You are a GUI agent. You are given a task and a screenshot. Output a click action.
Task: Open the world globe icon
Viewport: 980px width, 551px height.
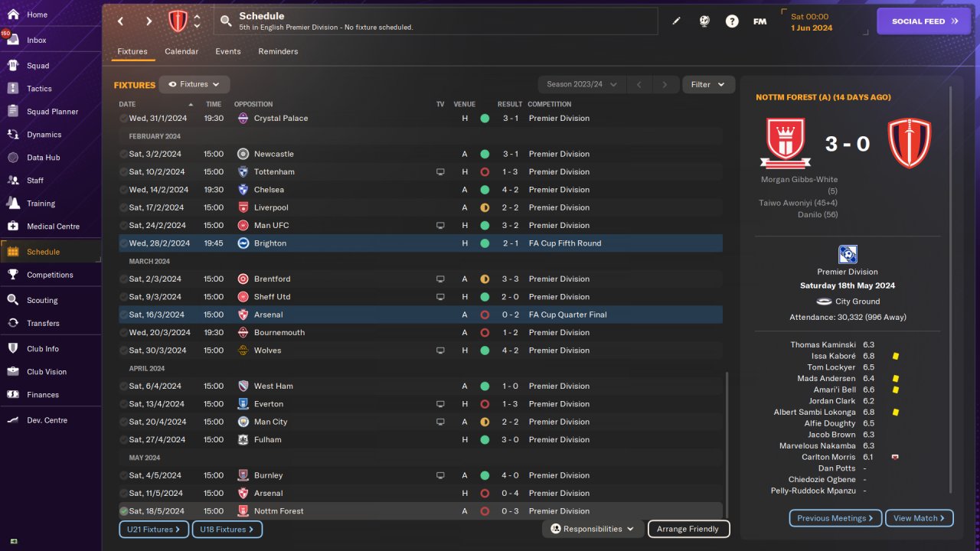(704, 21)
